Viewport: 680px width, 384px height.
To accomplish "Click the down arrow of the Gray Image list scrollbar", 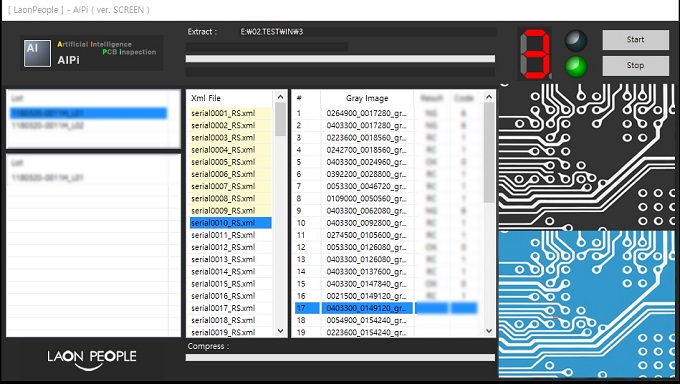I will point(489,331).
